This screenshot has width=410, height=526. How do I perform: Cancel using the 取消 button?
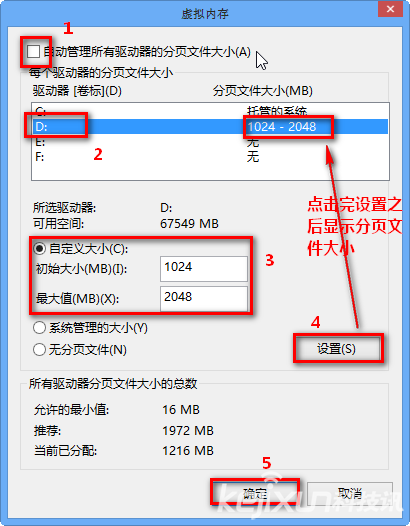coord(350,493)
